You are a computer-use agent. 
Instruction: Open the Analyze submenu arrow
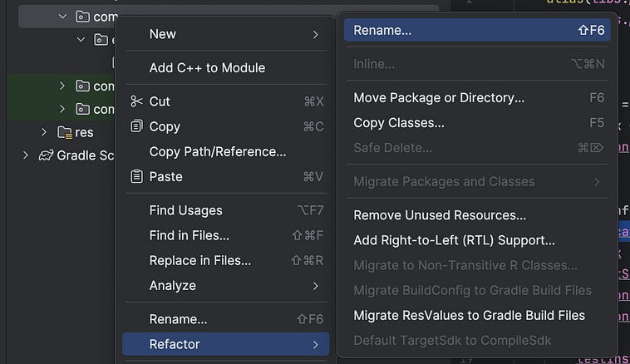tap(315, 286)
